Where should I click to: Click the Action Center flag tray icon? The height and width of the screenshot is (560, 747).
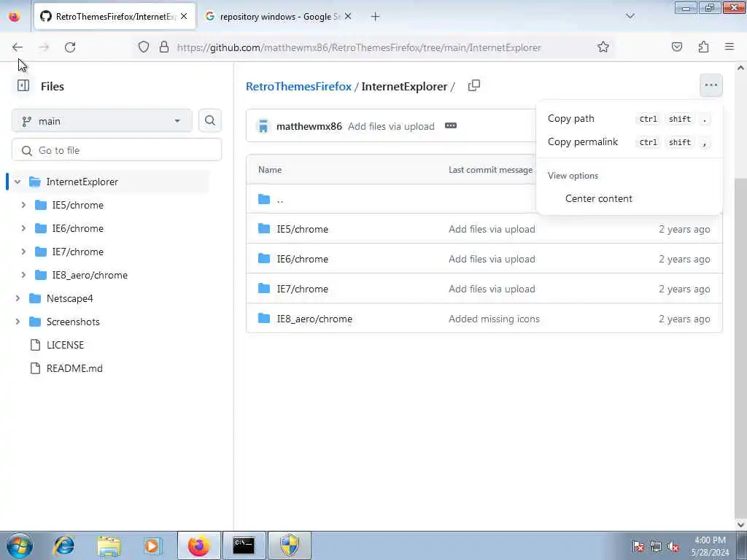point(638,547)
